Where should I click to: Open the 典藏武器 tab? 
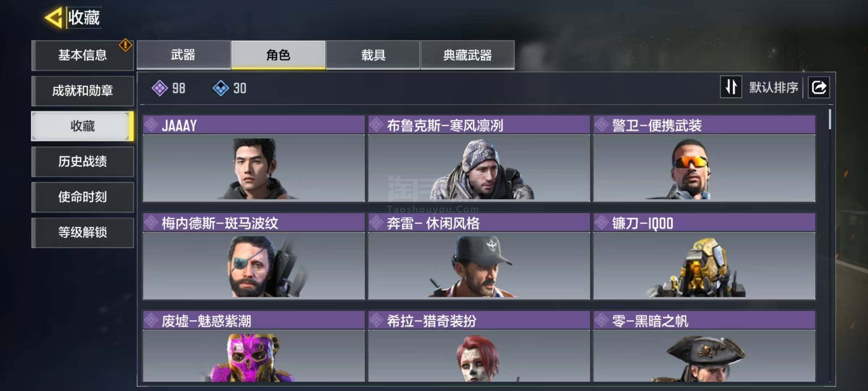tap(467, 55)
